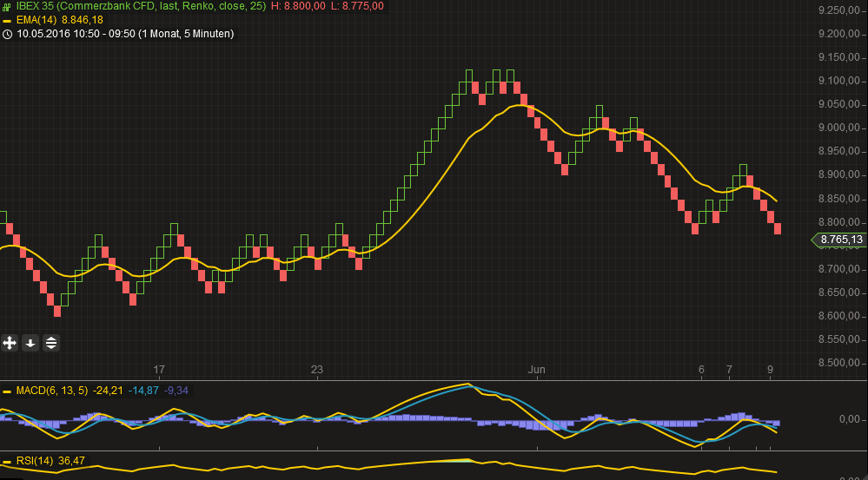Click the yellow MACD line marker

[7, 391]
